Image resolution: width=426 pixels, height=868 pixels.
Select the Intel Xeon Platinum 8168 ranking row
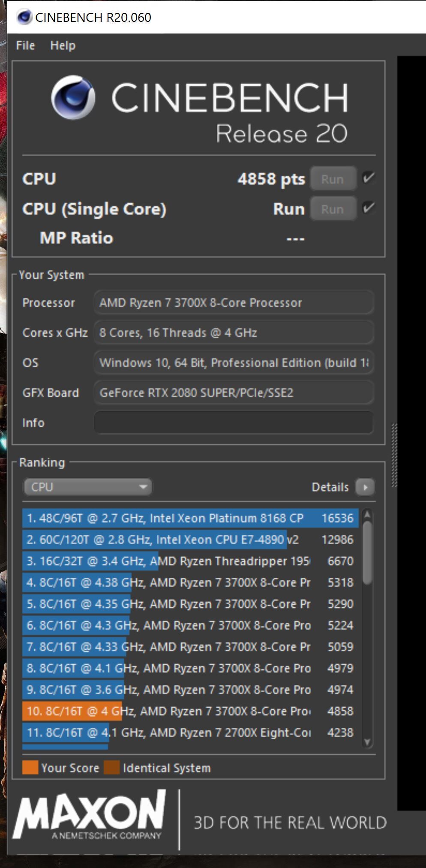click(x=191, y=518)
